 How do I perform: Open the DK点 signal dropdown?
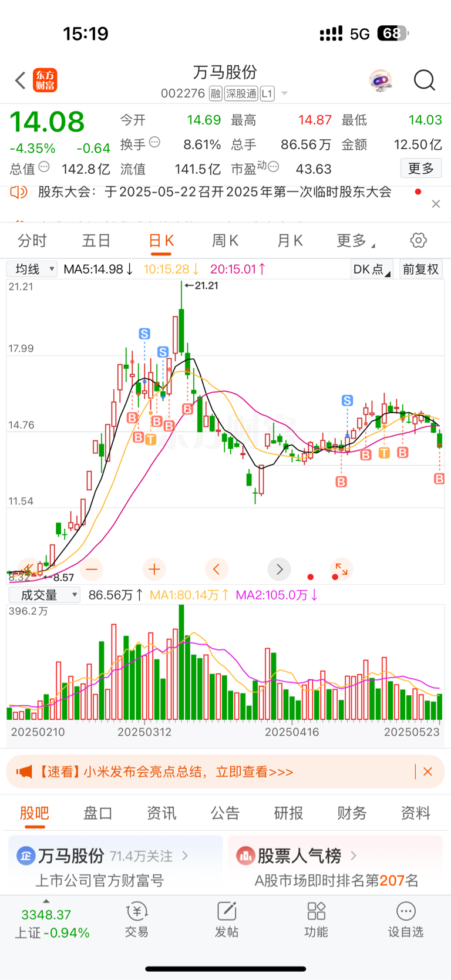coord(371,269)
